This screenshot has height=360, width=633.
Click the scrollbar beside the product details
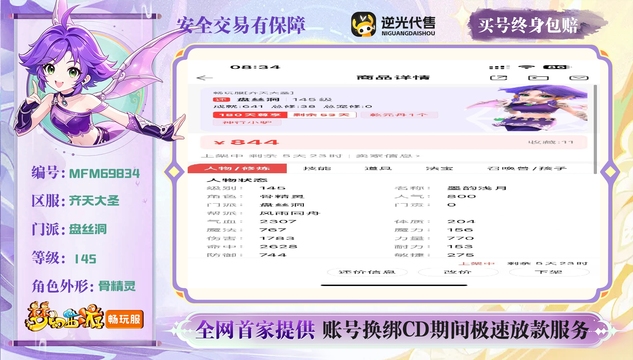pos(595,129)
